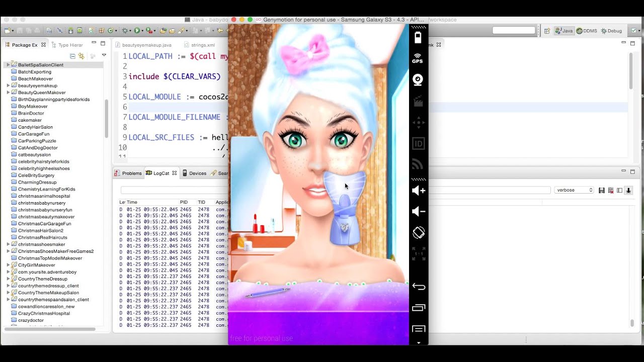Open the Genymotion GPS widget
The width and height of the screenshot is (644, 362).
click(x=418, y=58)
